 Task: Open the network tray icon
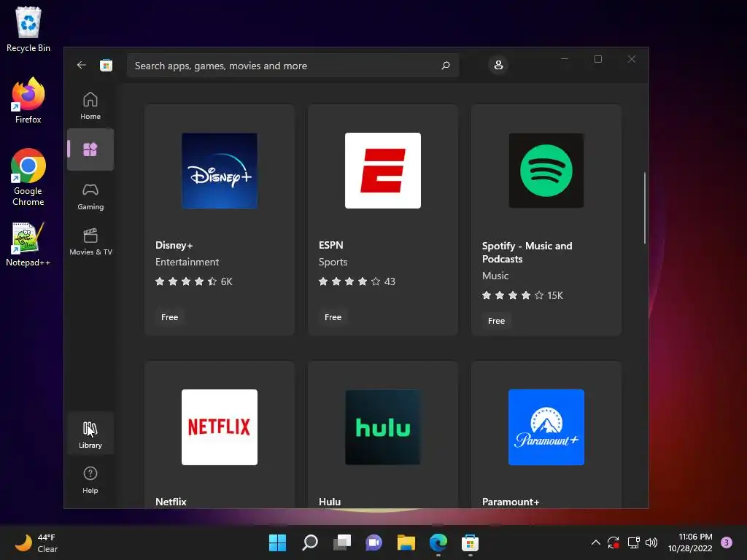pyautogui.click(x=633, y=542)
